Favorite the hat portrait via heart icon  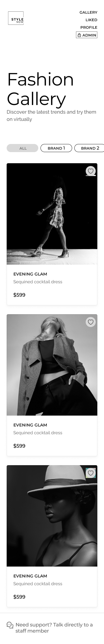pyautogui.click(x=91, y=473)
